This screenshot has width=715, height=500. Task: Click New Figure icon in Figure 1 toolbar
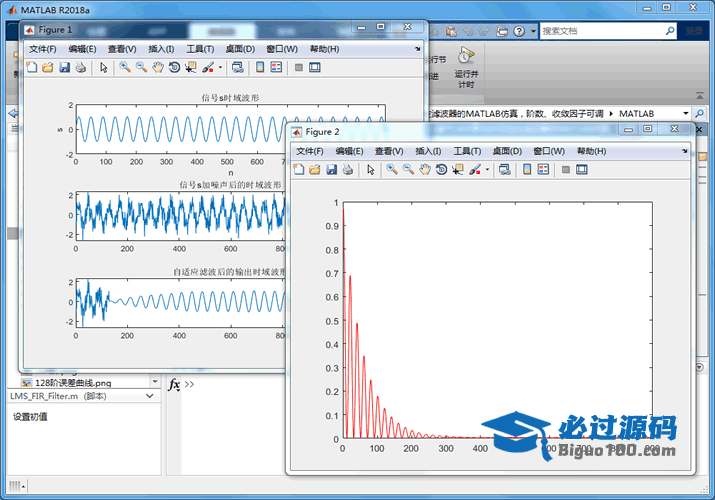(x=31, y=67)
